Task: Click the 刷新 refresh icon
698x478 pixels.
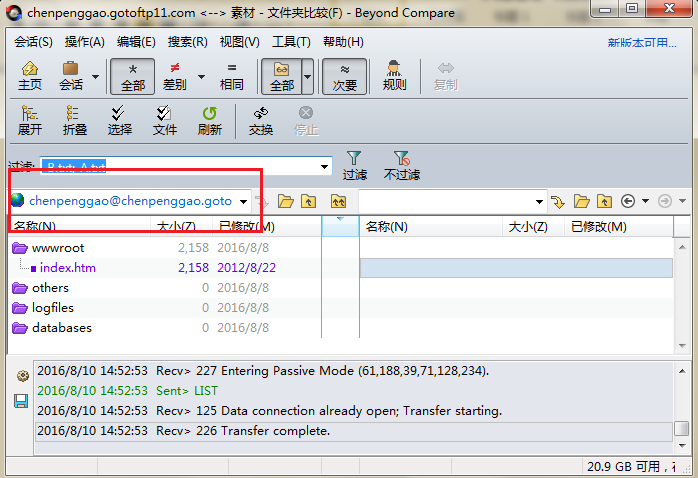Action: pos(209,121)
